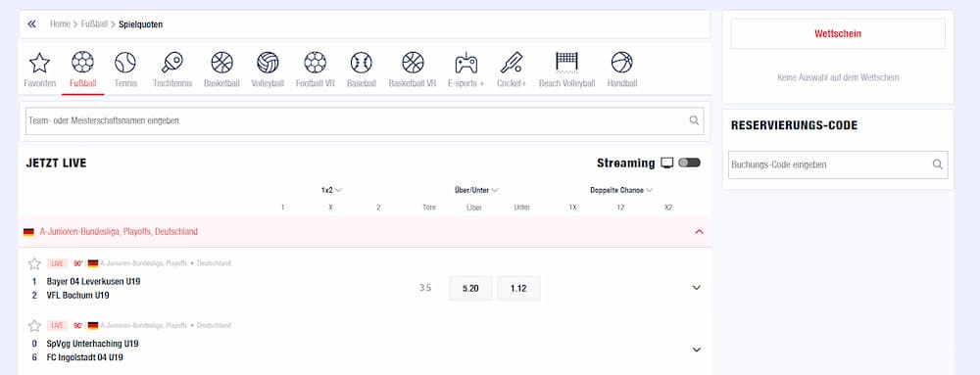Click the Buchungs-Code eingeben input field
Screen dimensions: 980x375
838,164
